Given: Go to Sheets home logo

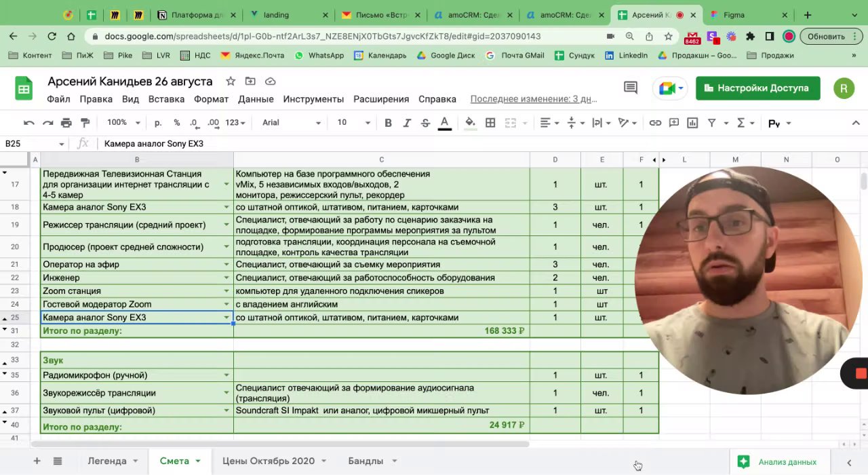Looking at the screenshot, I should tap(24, 89).
